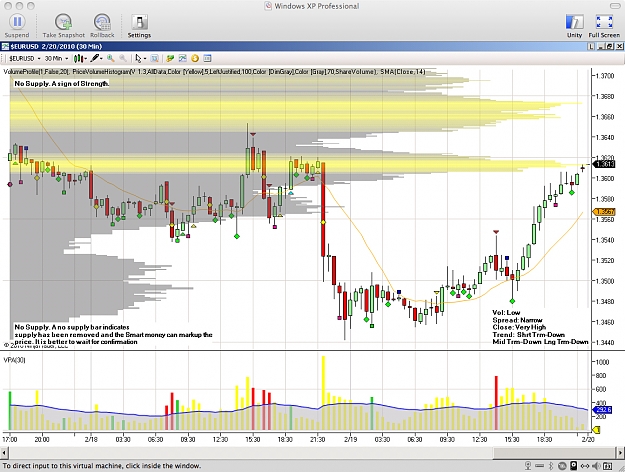The height and width of the screenshot is (472, 625).
Task: Click the tall red volume bar near 15:30 on 2/19
Action: (496, 403)
